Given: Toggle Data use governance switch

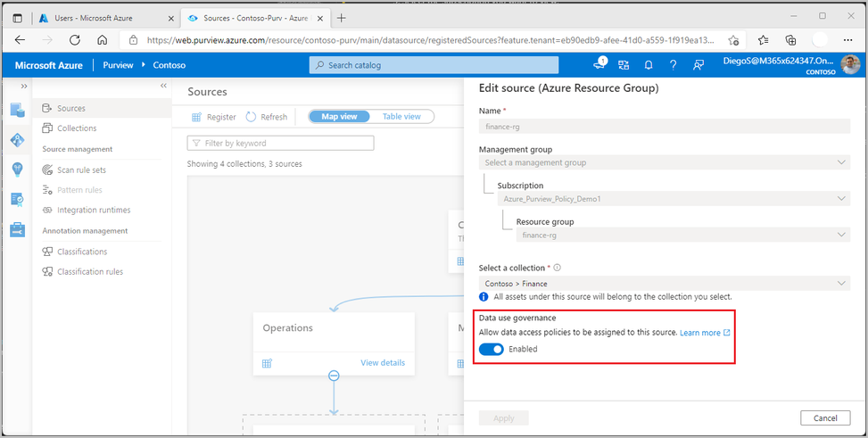Looking at the screenshot, I should 491,349.
